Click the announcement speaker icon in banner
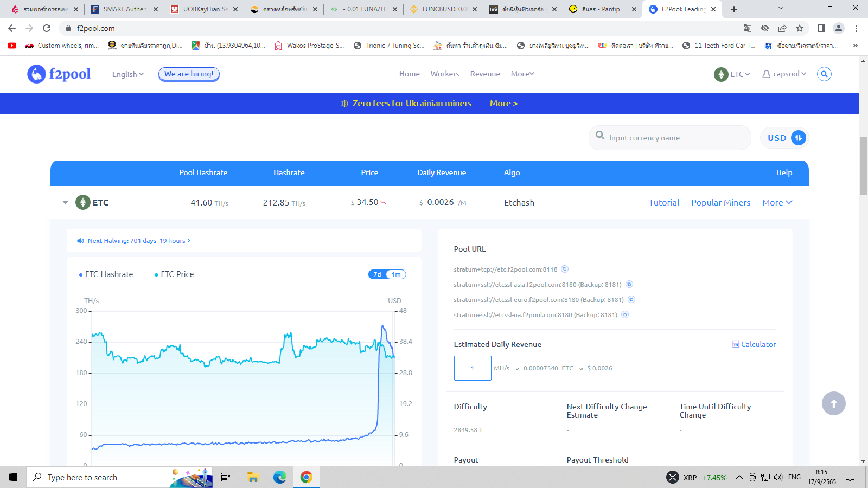Screen dimensions: 868x488 (344, 104)
